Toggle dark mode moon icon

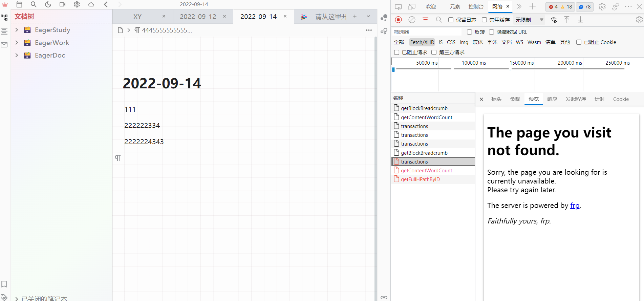coord(48,4)
